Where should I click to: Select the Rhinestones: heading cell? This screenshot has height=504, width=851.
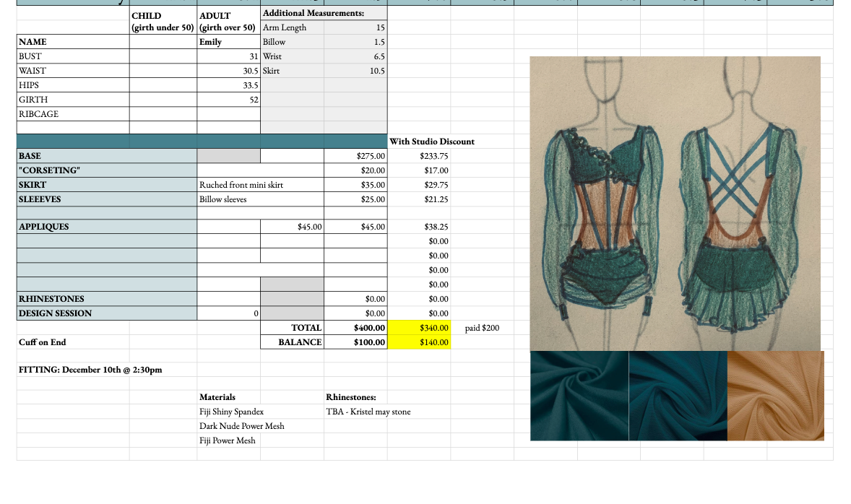pos(355,397)
